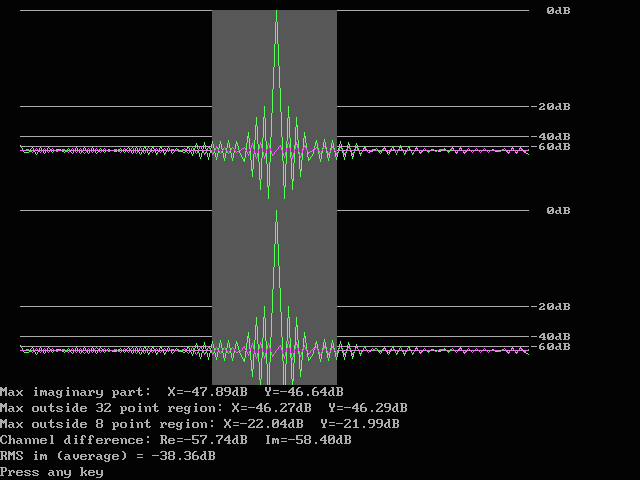This screenshot has width=640, height=480.
Task: Select 'Max outside 8 point region' label
Action: 107,424
